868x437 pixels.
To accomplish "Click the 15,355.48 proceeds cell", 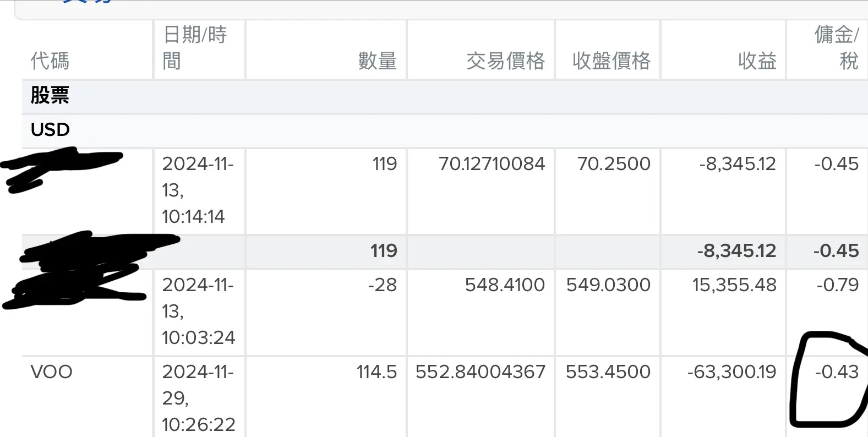I will (x=734, y=285).
